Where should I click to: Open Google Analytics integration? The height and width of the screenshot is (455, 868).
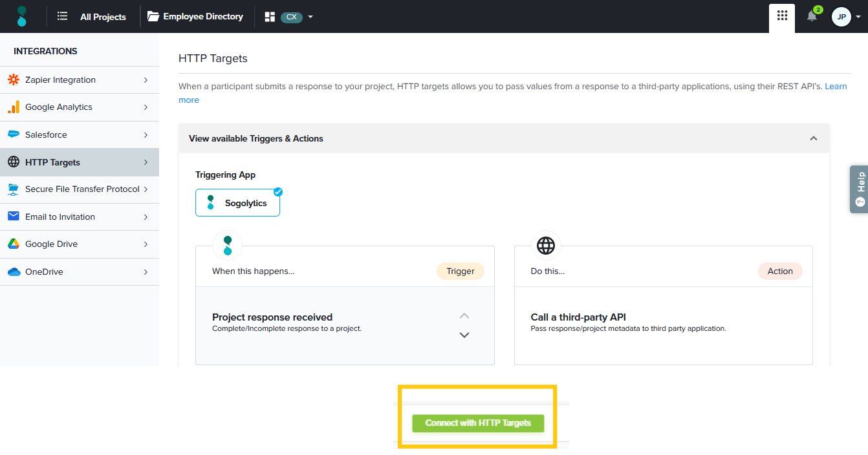click(x=79, y=107)
